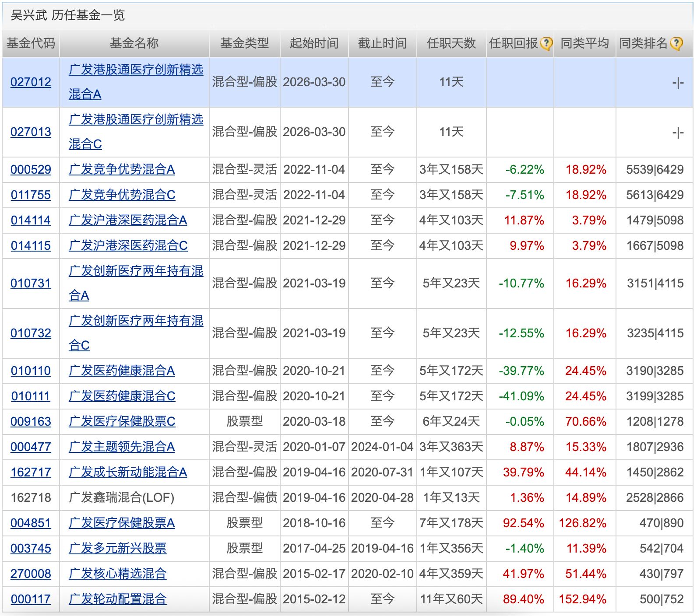The image size is (697, 616).
Task: Open fund code 027012 link
Action: (x=31, y=82)
